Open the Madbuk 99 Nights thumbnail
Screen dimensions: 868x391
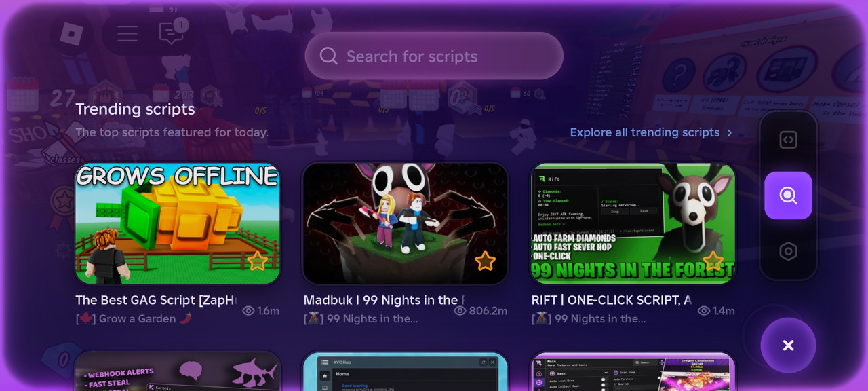(406, 223)
